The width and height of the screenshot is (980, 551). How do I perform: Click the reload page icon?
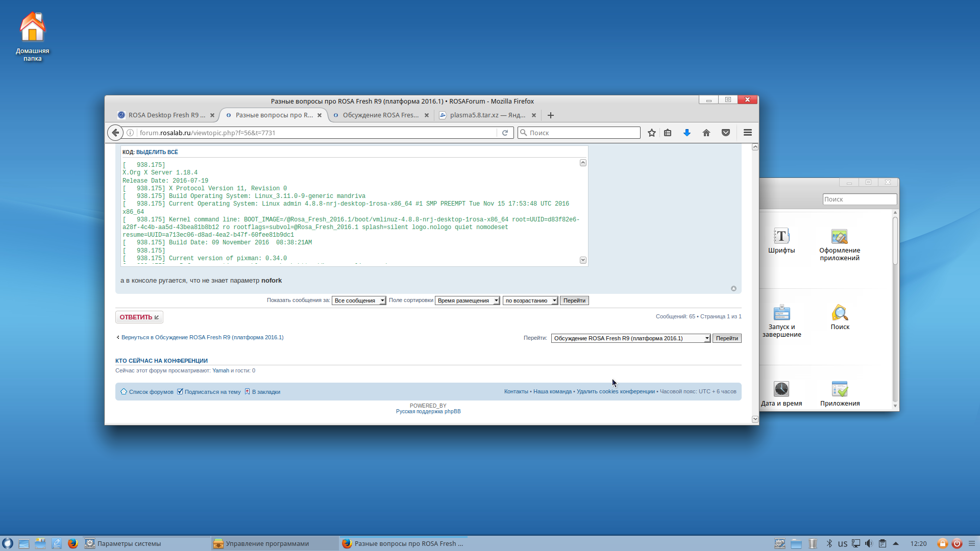pyautogui.click(x=505, y=133)
